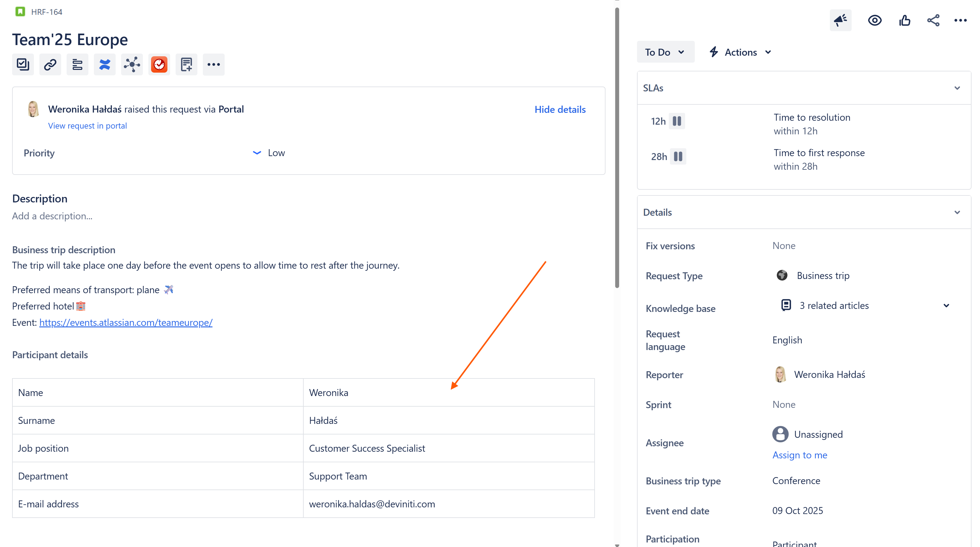Click the add checklist icon

click(x=23, y=64)
